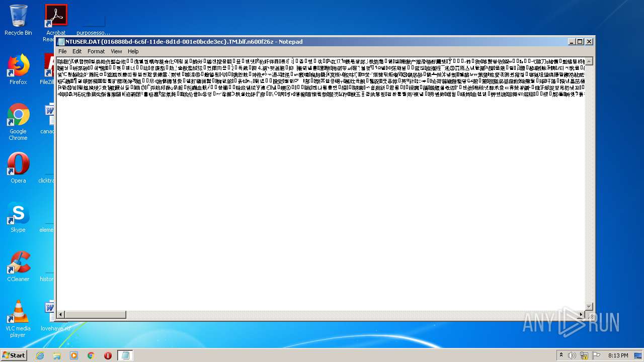This screenshot has width=644, height=362.
Task: Close the Notepad window
Action: coord(589,42)
